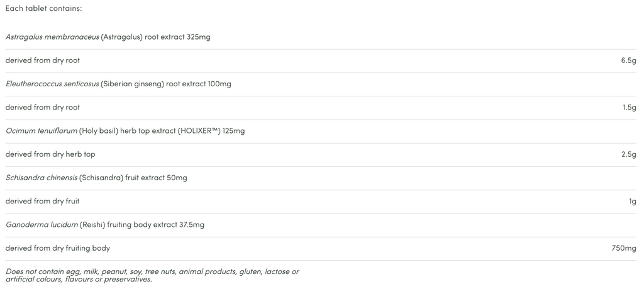Click the "Does not contain egg, milk" disclaimer line
Image resolution: width=644 pixels, height=291 pixels.
[x=152, y=271]
